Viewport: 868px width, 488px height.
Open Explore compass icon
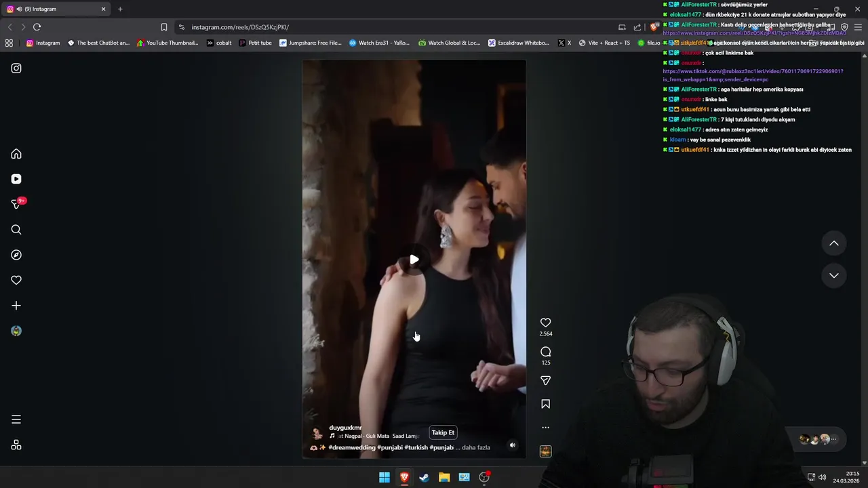click(x=16, y=255)
